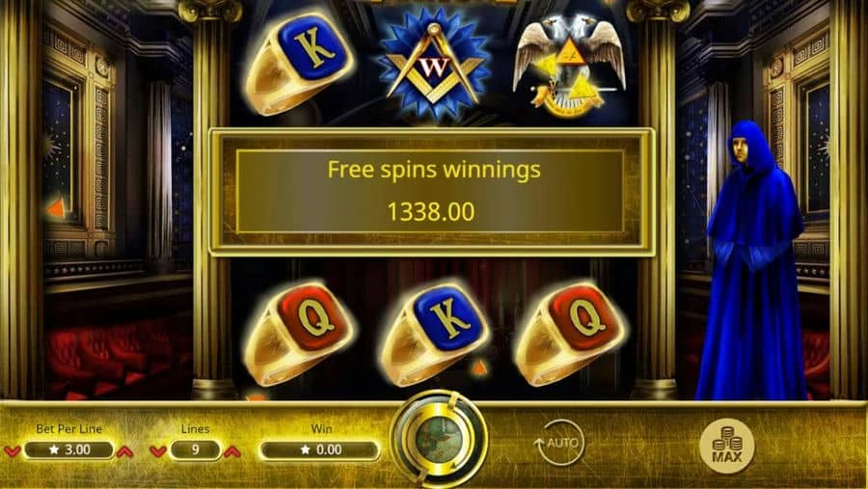Viewport: 868px width, 489px height.
Task: Set maximum bet with MAX coins button
Action: pyautogui.click(x=727, y=447)
